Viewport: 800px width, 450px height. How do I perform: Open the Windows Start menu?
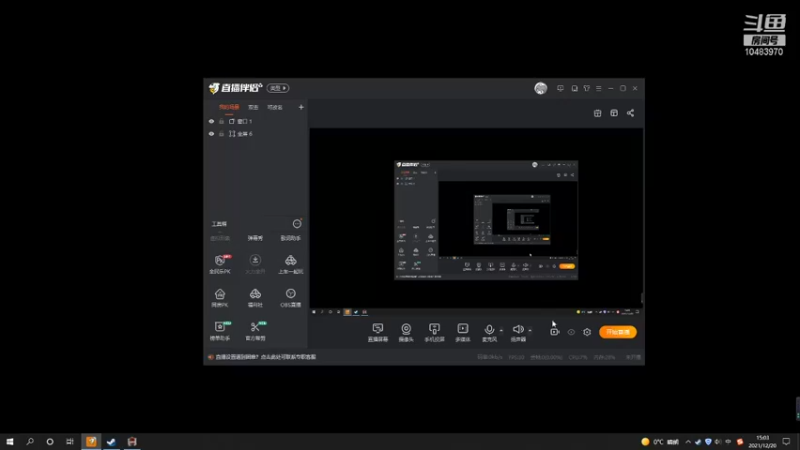[10, 441]
